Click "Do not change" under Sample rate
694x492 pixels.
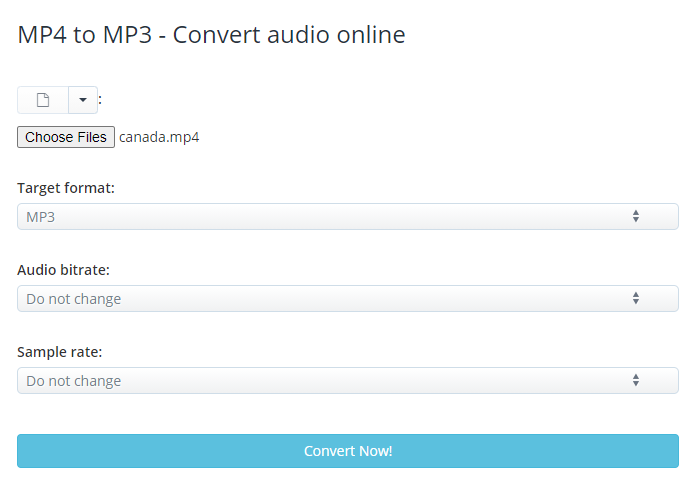coord(73,381)
